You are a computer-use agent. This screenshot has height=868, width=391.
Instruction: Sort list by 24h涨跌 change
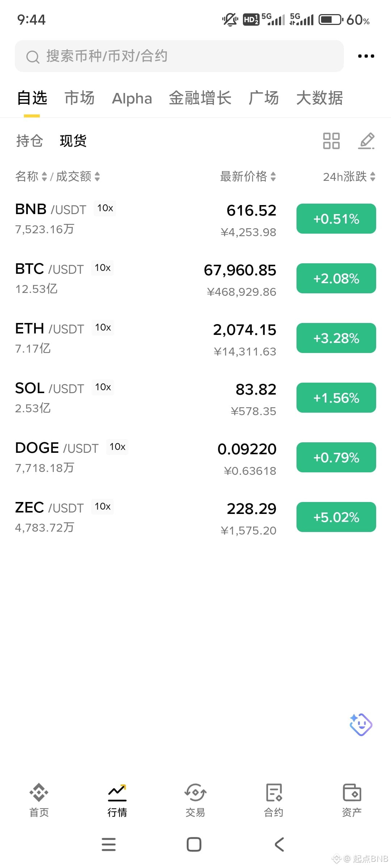[x=349, y=176]
